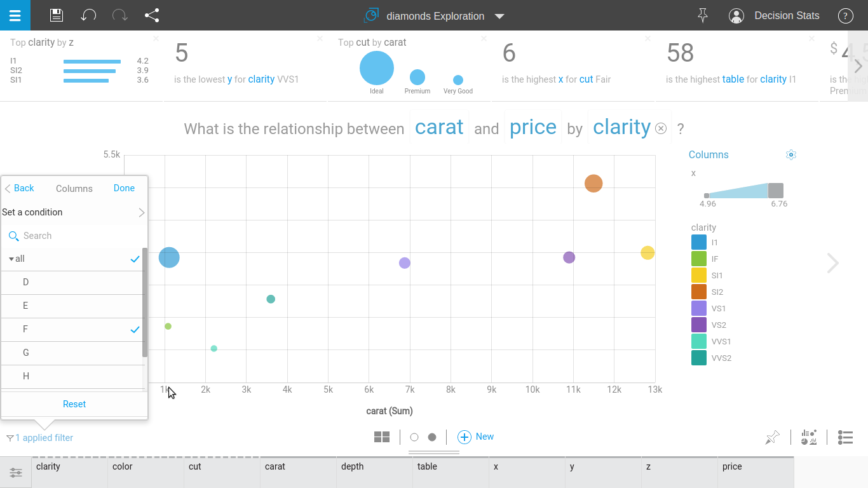Undo the last action
The width and height of the screenshot is (868, 488).
[88, 15]
